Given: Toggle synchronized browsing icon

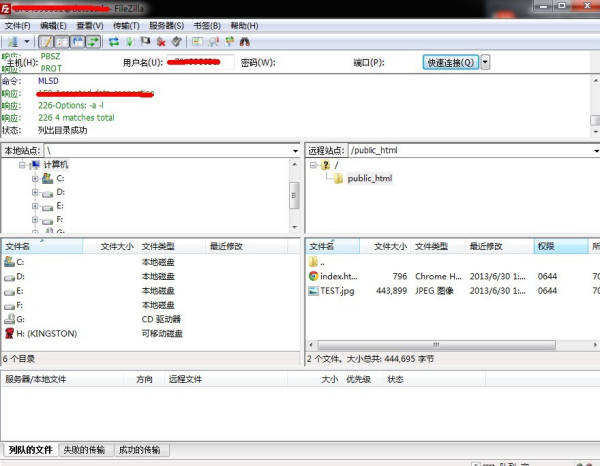Looking at the screenshot, I should 226,42.
